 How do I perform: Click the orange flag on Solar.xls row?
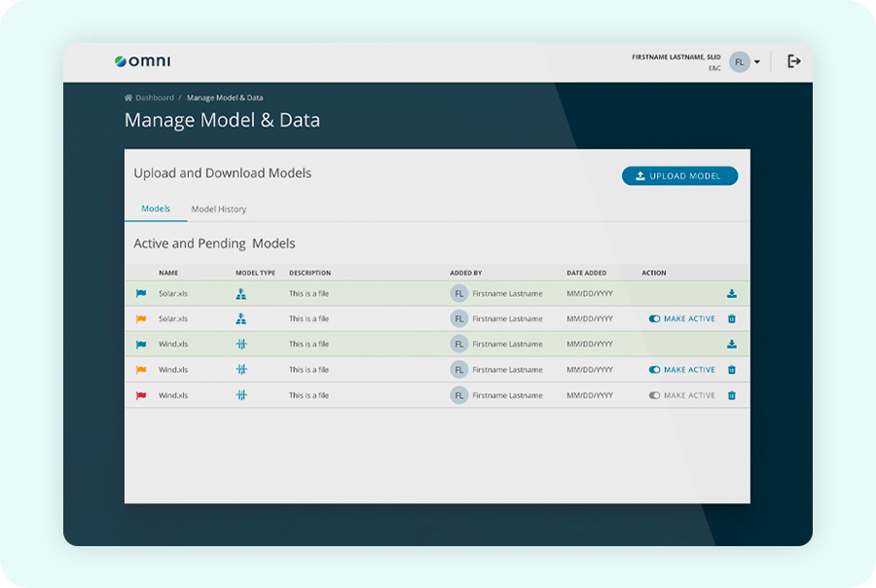coord(141,318)
